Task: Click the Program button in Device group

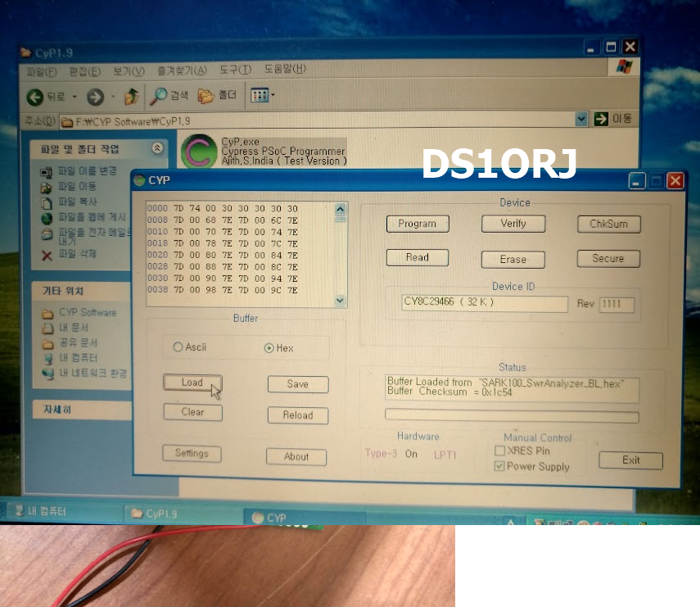Action: pos(418,224)
